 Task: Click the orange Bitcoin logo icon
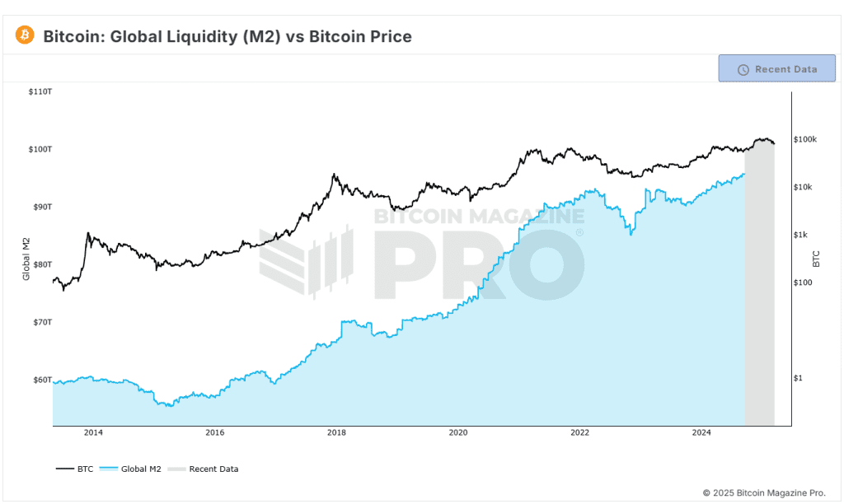(x=24, y=35)
